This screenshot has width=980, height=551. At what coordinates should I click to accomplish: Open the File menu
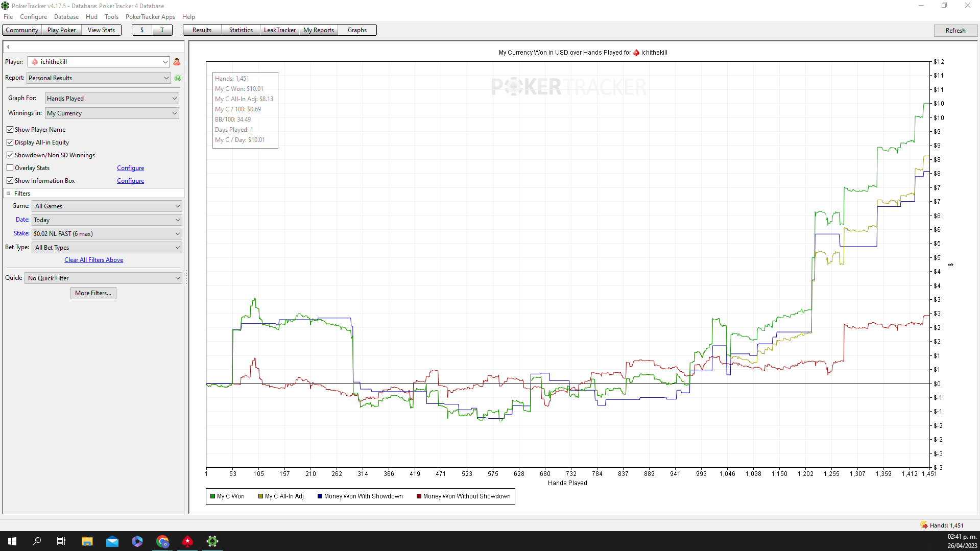coord(8,17)
